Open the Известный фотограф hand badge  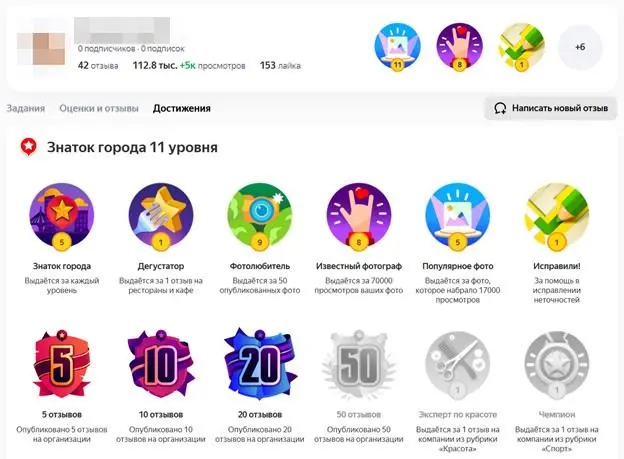(359, 217)
